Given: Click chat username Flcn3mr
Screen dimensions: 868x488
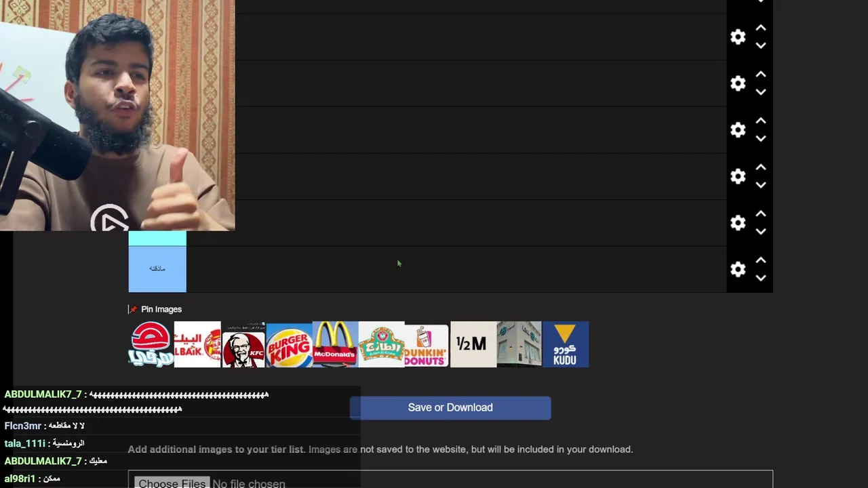Looking at the screenshot, I should pyautogui.click(x=23, y=426).
